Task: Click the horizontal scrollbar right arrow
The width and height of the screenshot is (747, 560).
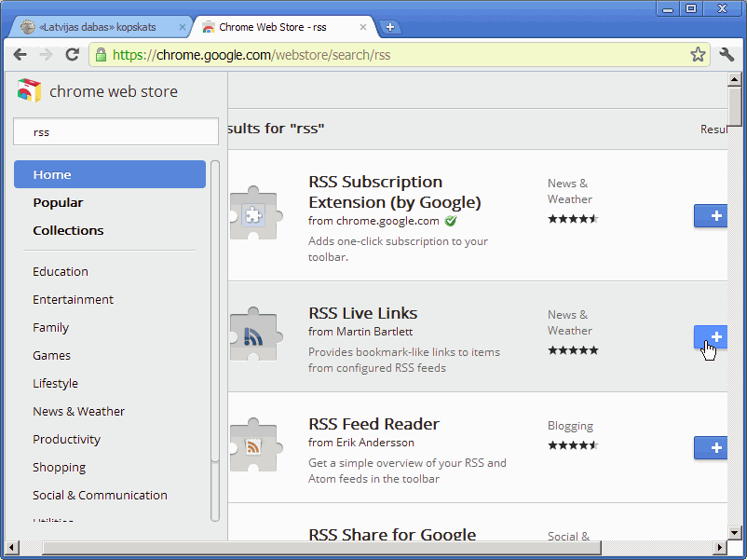Action: [x=720, y=548]
